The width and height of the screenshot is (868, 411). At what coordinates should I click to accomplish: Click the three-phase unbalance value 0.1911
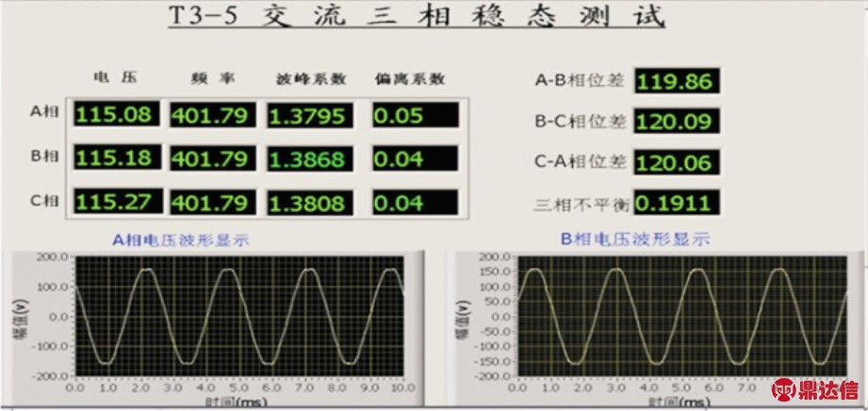point(677,203)
